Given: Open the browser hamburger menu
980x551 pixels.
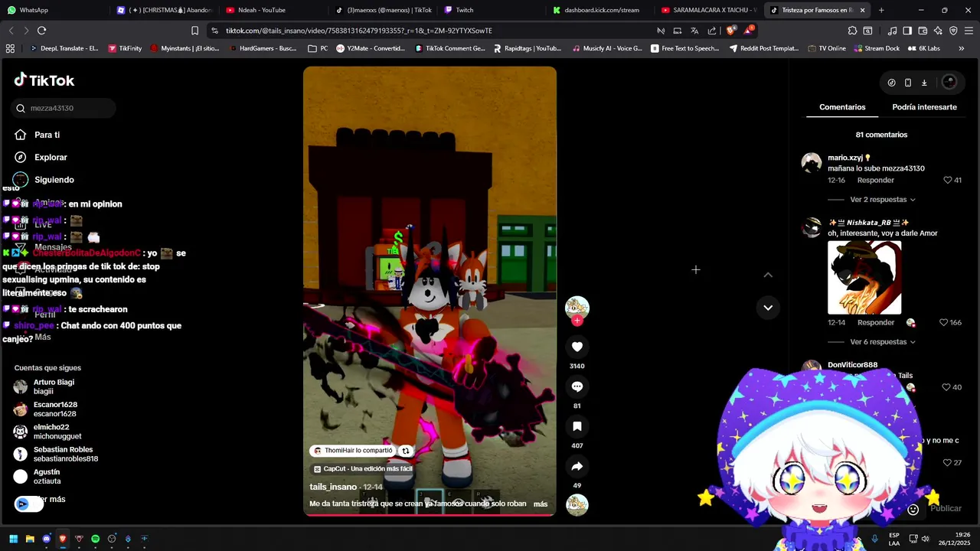Looking at the screenshot, I should [x=969, y=31].
